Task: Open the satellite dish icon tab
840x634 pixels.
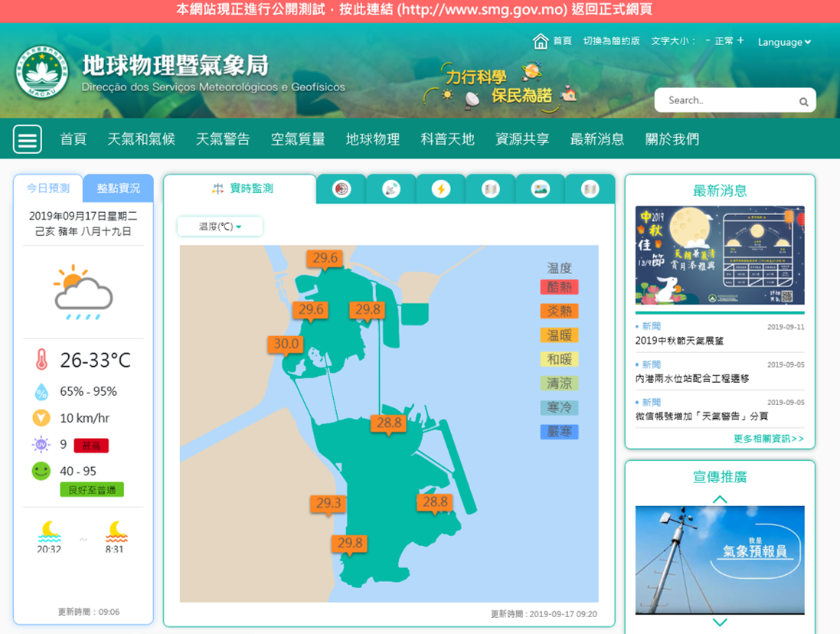Action: (391, 189)
